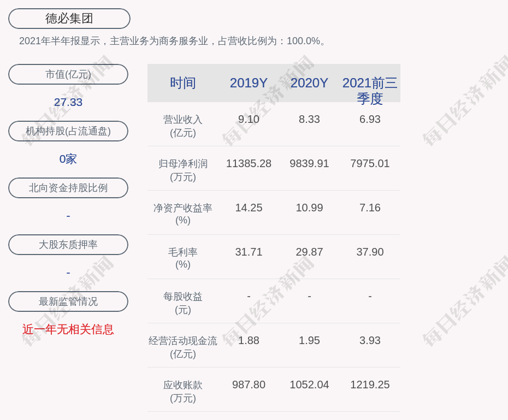The image size is (508, 420).
Task: Click the 大股东质押率 label pill
Action: (68, 245)
